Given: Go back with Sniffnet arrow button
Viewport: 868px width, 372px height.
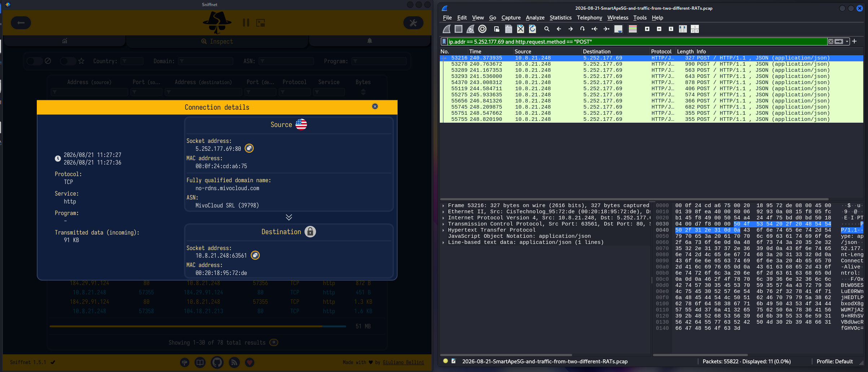Looking at the screenshot, I should click(21, 23).
